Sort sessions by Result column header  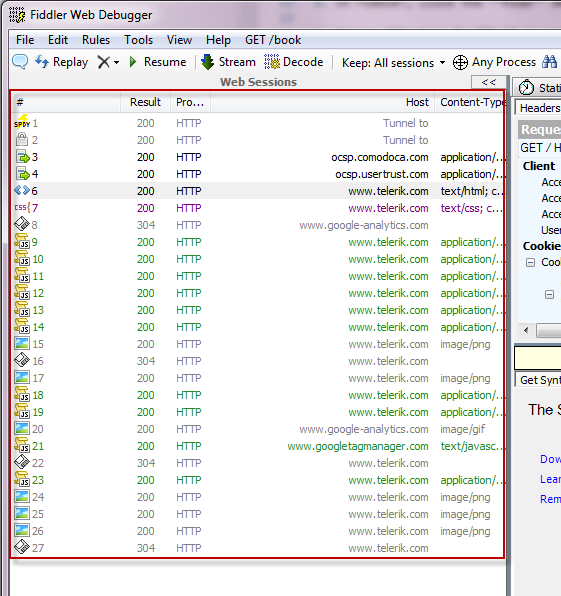coord(145,102)
